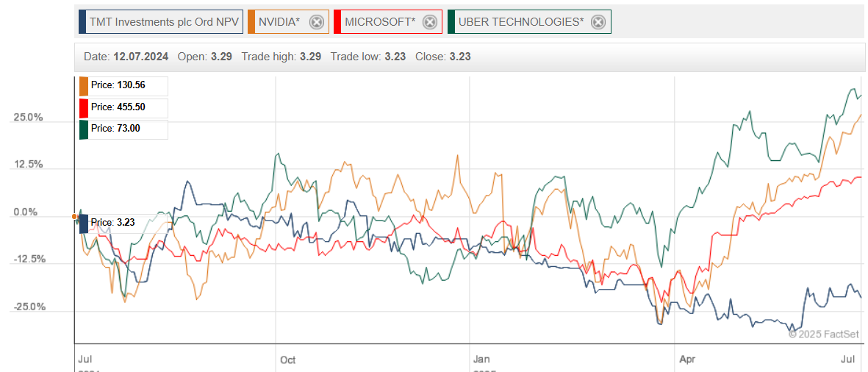
Task: Click the Apr x-axis label
Action: [688, 360]
